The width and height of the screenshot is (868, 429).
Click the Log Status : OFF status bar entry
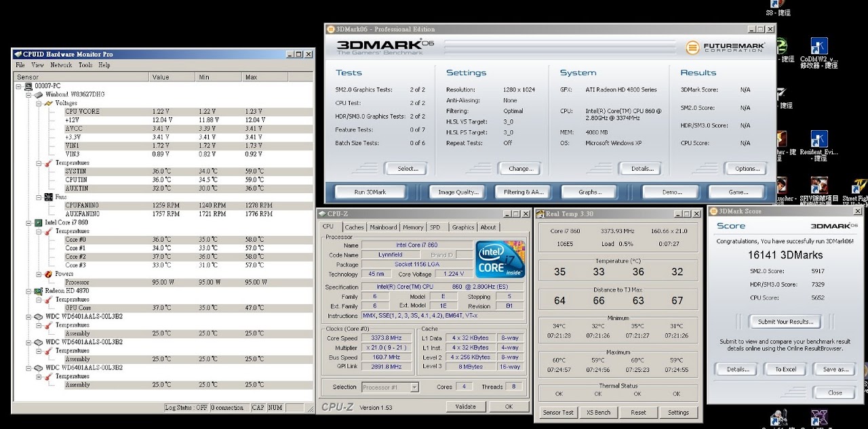click(x=186, y=407)
